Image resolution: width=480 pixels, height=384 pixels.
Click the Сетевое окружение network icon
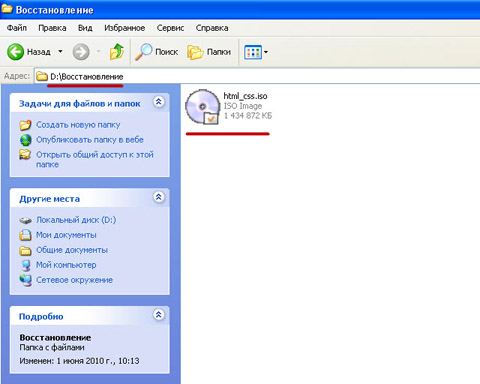[25, 280]
